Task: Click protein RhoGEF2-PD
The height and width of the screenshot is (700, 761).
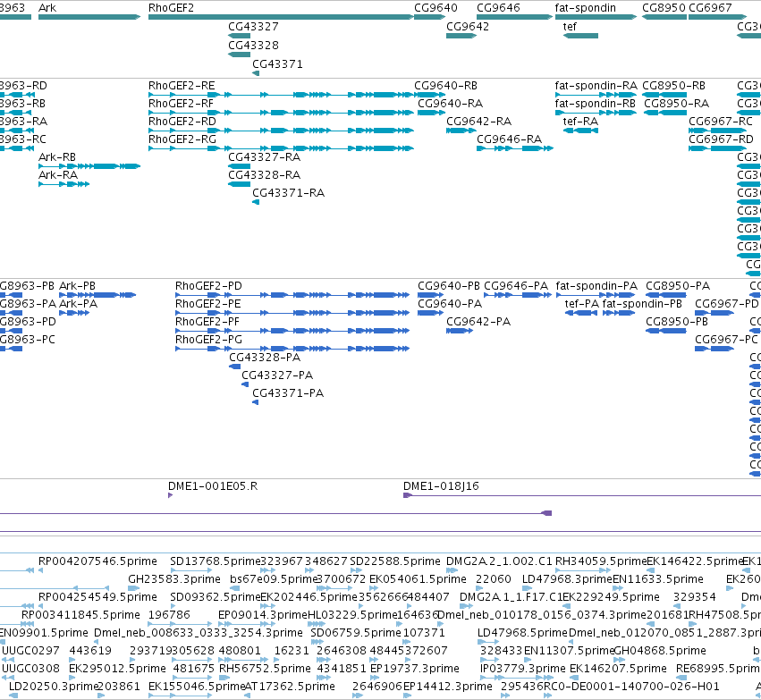Action: click(x=208, y=286)
